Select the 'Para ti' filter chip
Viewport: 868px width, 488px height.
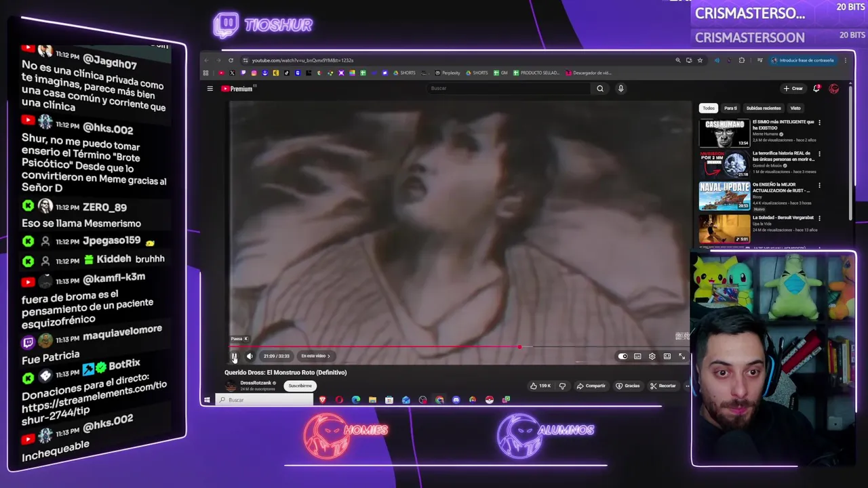coord(730,108)
